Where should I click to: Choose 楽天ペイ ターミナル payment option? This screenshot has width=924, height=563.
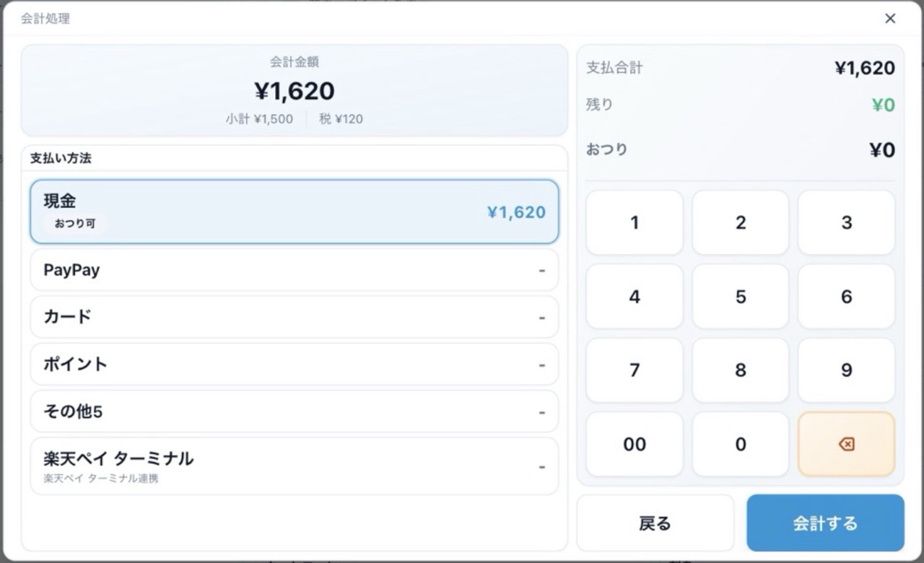(295, 466)
